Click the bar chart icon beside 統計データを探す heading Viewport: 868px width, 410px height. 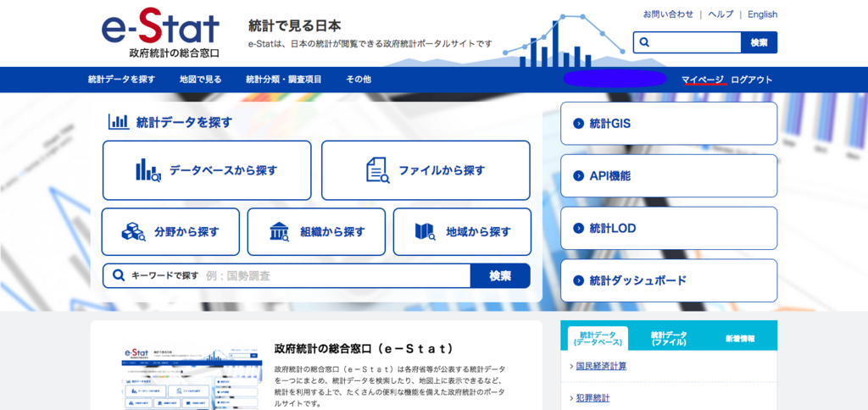(119, 122)
